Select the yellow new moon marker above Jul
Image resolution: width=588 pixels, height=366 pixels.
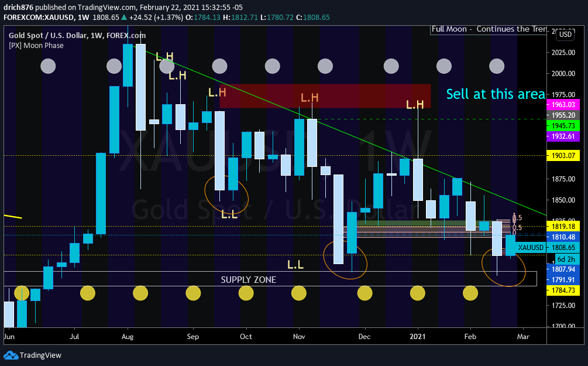[88, 293]
